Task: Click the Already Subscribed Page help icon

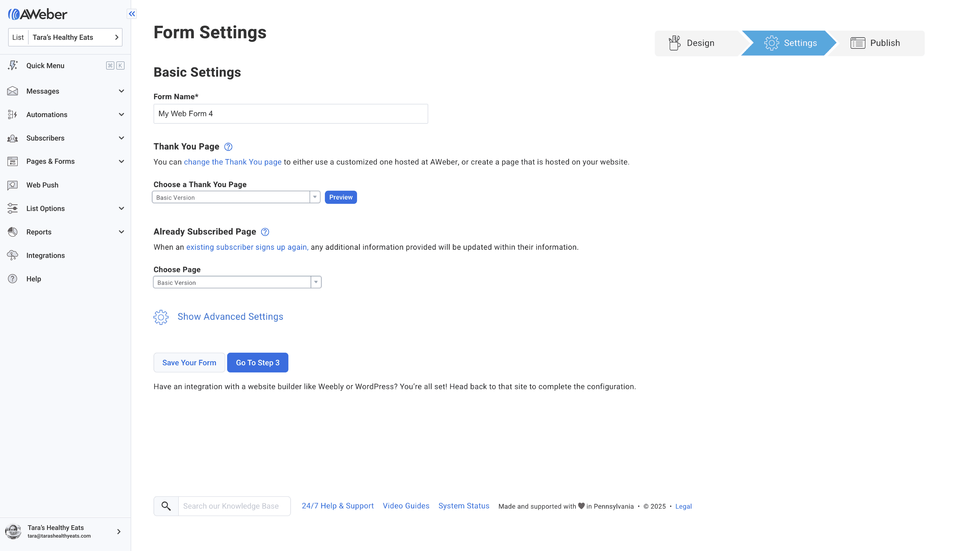Action: pyautogui.click(x=265, y=232)
